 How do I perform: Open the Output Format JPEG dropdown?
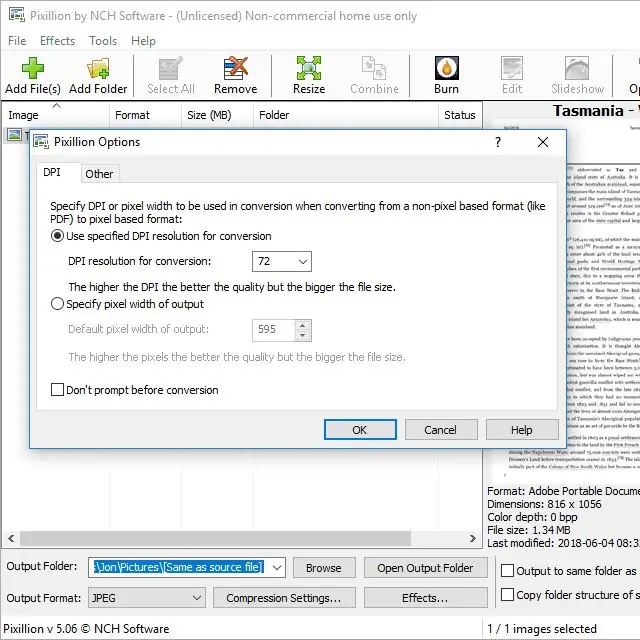(x=147, y=598)
